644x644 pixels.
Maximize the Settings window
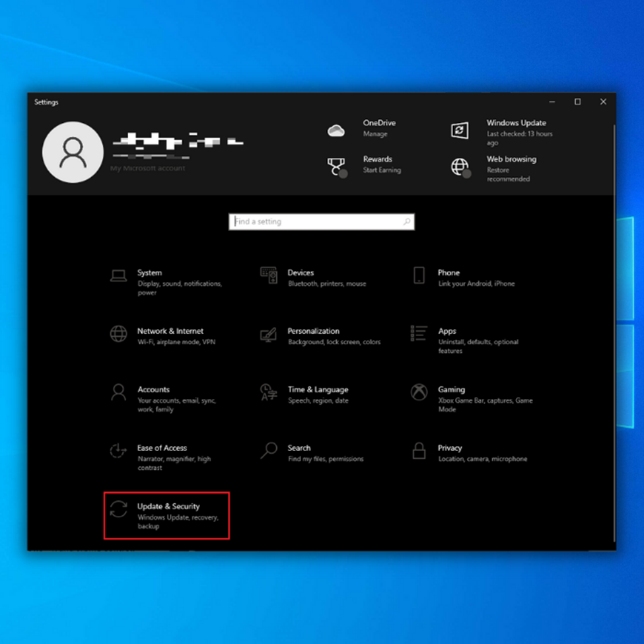pyautogui.click(x=577, y=102)
